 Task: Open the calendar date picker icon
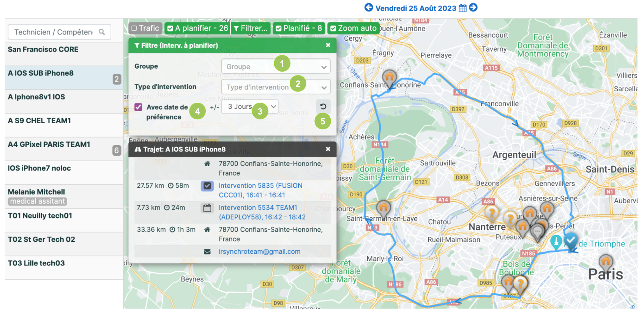462,8
